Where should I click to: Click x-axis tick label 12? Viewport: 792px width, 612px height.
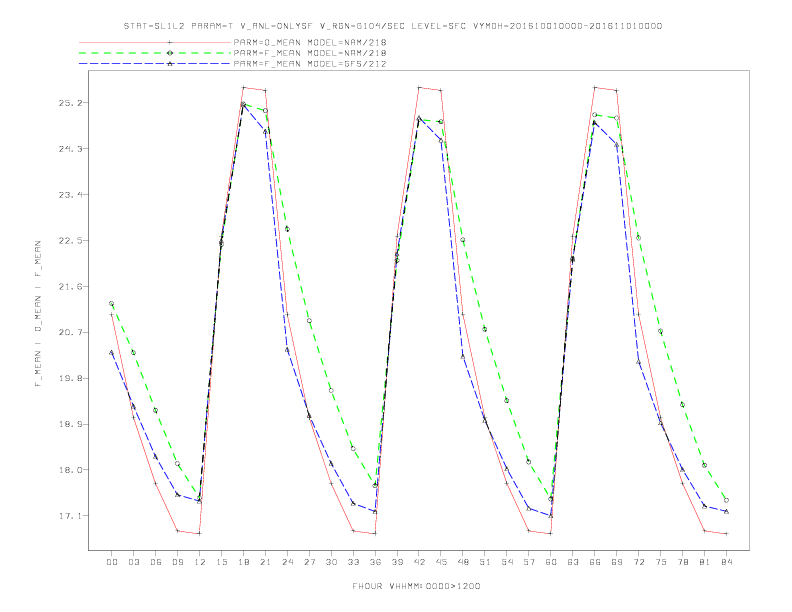pos(200,562)
